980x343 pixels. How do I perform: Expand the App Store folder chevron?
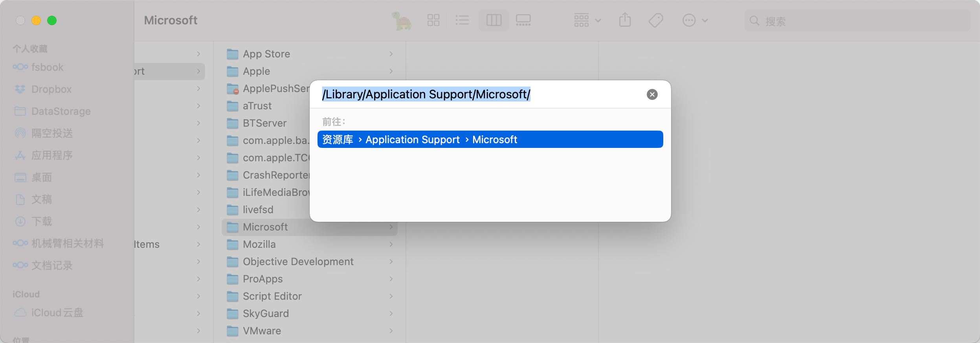391,54
